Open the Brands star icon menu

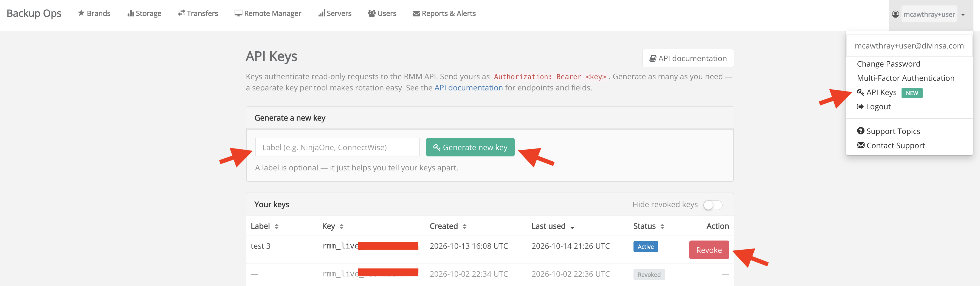pos(81,13)
